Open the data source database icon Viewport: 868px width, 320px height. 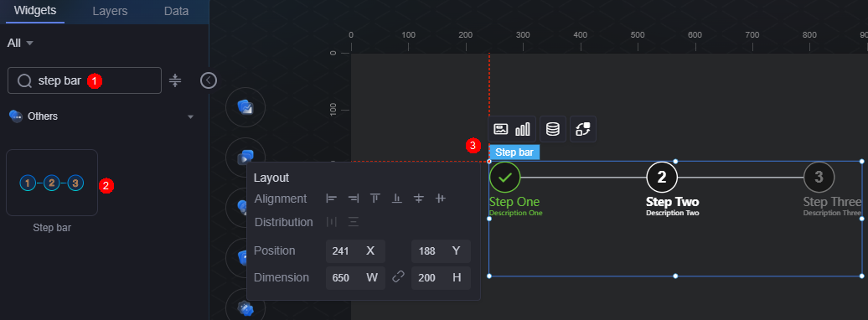[552, 129]
